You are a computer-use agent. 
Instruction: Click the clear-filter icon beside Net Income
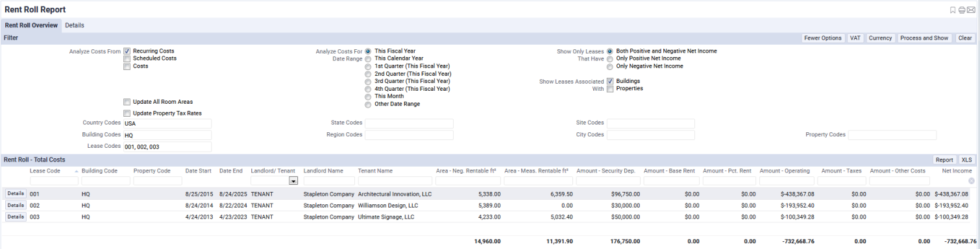coord(972,181)
